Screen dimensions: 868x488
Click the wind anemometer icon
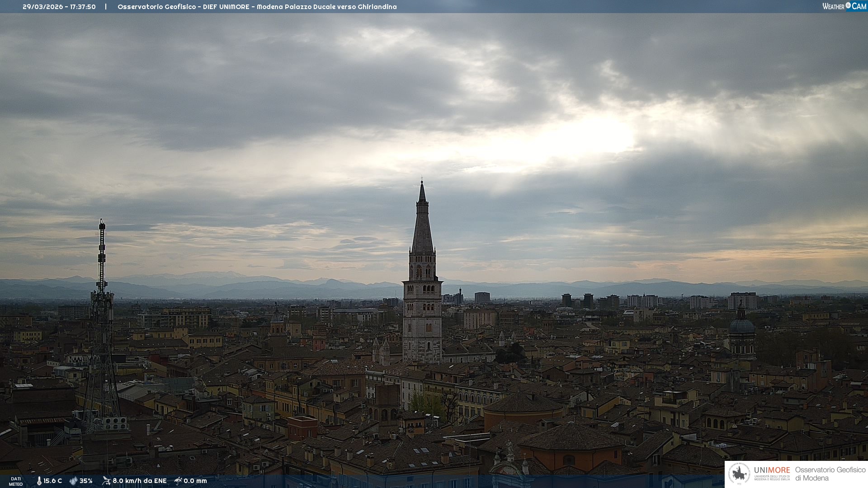[106, 481]
